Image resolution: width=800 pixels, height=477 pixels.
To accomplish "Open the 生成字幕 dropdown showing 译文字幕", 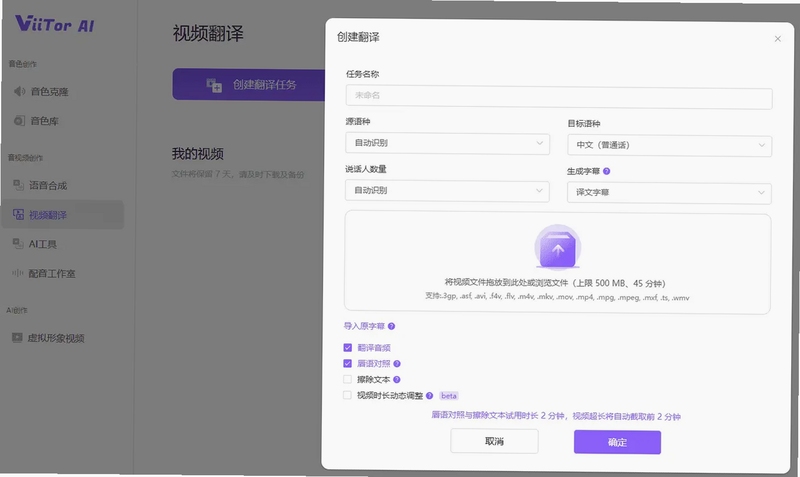I will point(669,193).
